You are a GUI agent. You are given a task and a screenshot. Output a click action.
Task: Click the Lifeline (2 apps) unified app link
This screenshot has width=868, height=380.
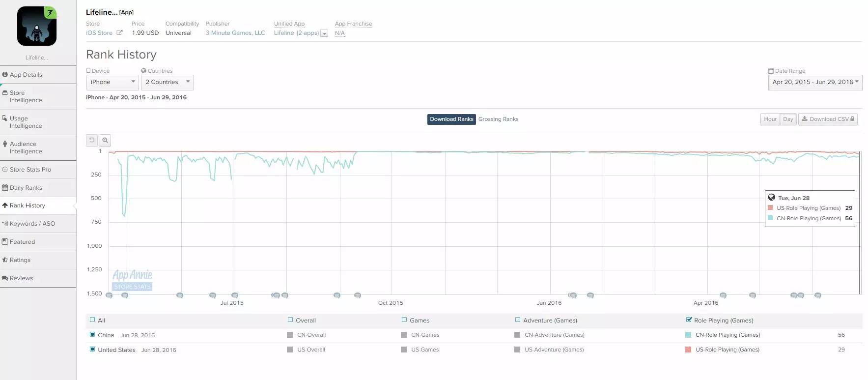296,33
